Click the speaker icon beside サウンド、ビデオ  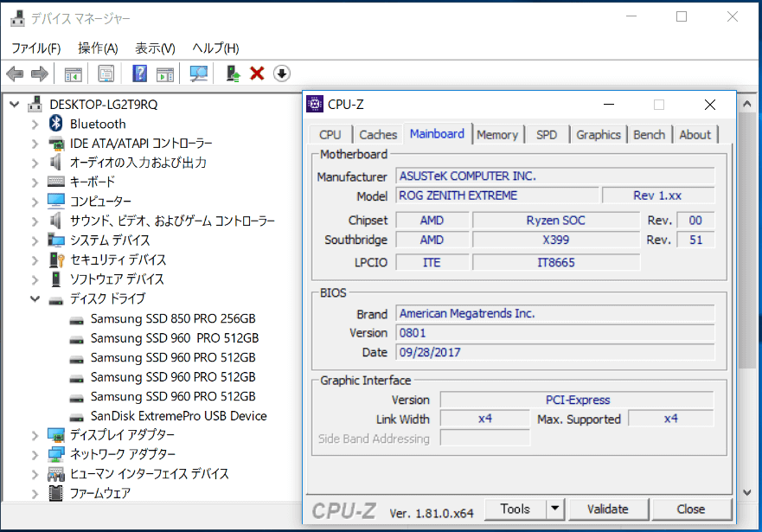tap(56, 221)
